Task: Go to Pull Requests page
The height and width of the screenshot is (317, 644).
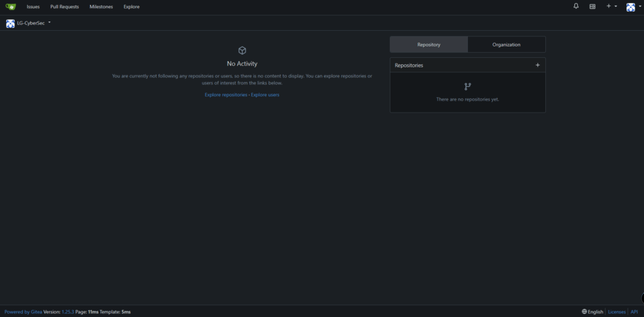Action: [x=65, y=6]
